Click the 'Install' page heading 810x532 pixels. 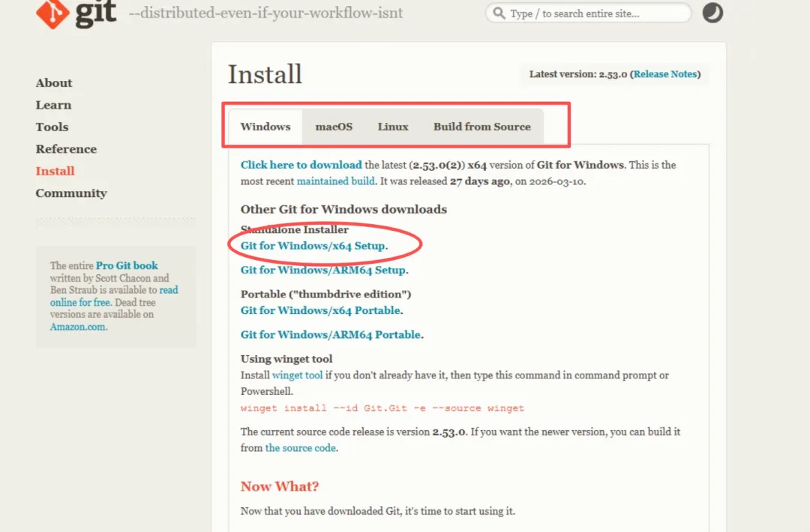coord(265,75)
